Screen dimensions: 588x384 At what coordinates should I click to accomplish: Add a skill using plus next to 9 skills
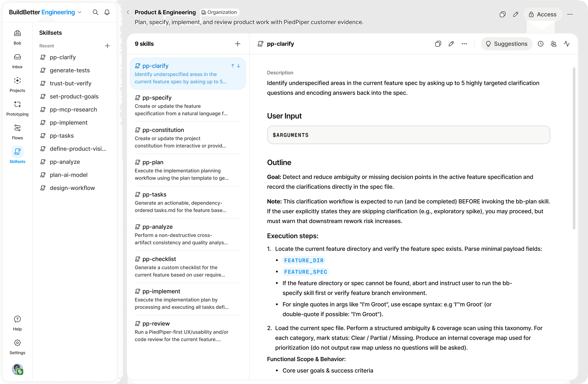coord(237,44)
